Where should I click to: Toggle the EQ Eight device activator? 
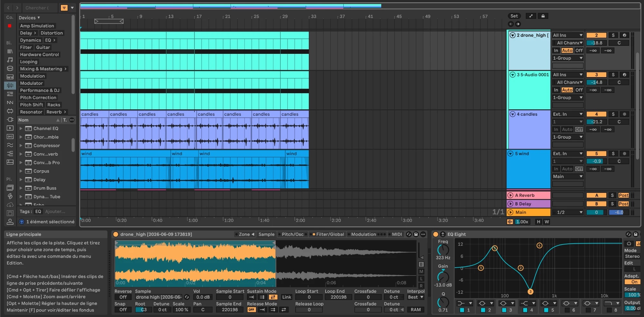pyautogui.click(x=436, y=234)
